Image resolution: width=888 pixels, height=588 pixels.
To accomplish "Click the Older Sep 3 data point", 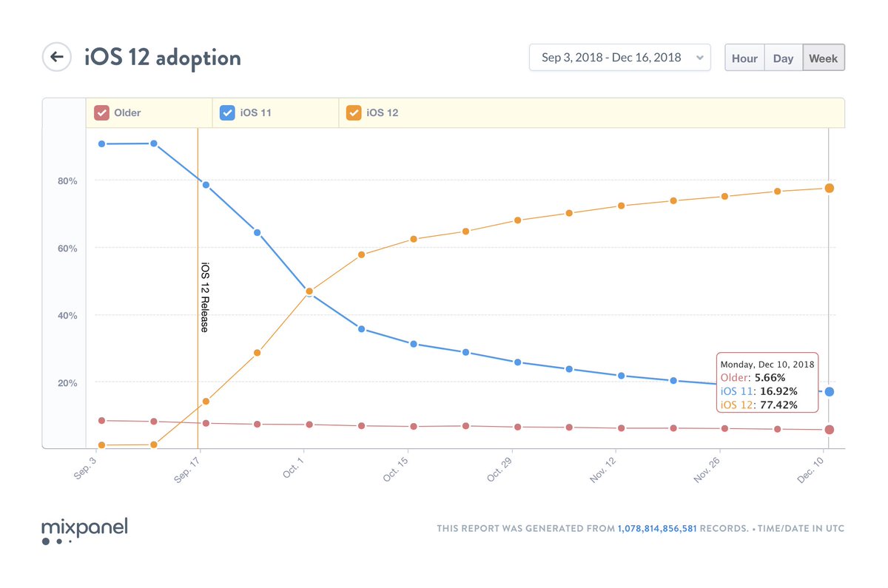I will (101, 420).
